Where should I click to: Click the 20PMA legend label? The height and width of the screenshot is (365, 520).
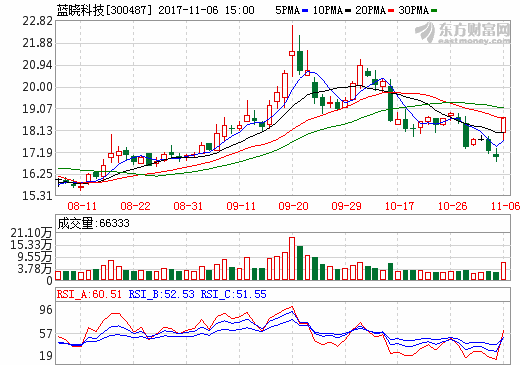tap(371, 10)
